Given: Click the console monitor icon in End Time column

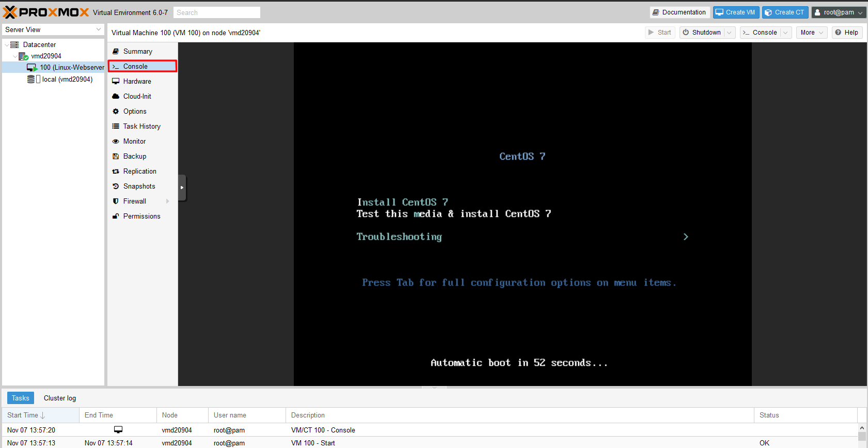Looking at the screenshot, I should [x=118, y=429].
